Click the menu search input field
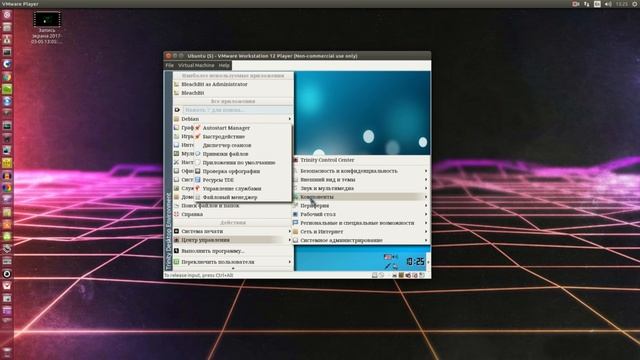This screenshot has height=360, width=640. [238, 110]
